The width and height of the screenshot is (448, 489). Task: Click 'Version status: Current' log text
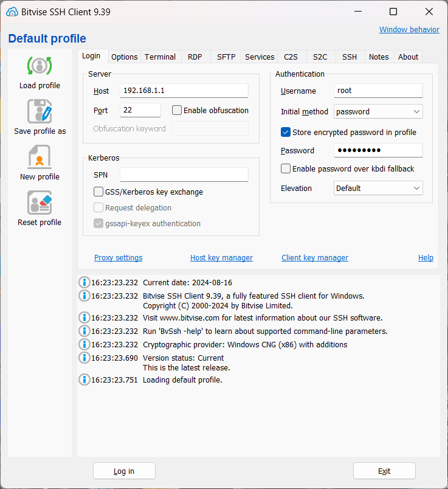(x=184, y=358)
